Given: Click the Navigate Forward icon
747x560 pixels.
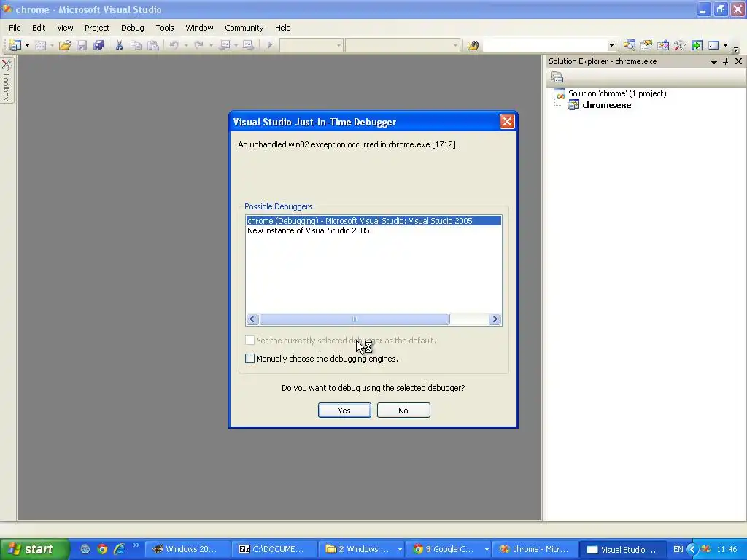Looking at the screenshot, I should [x=248, y=45].
